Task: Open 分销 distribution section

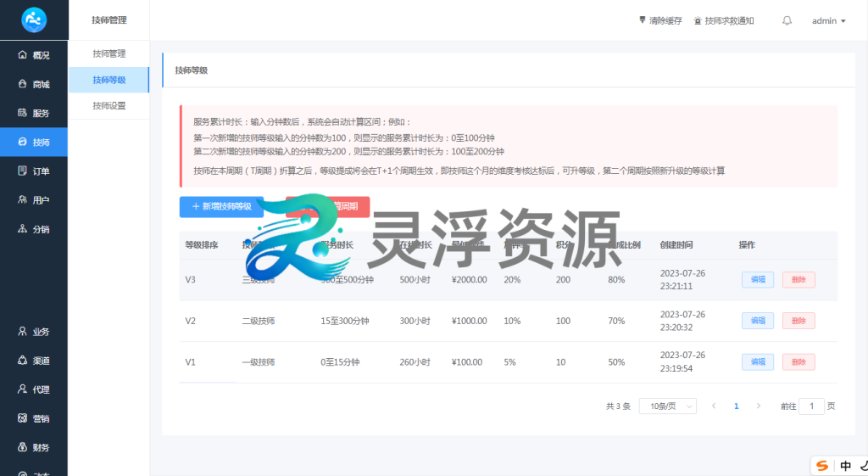Action: pyautogui.click(x=34, y=229)
